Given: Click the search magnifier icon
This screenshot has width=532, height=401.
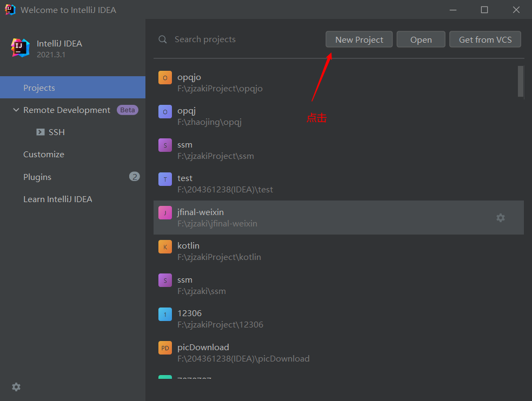Looking at the screenshot, I should pos(163,39).
